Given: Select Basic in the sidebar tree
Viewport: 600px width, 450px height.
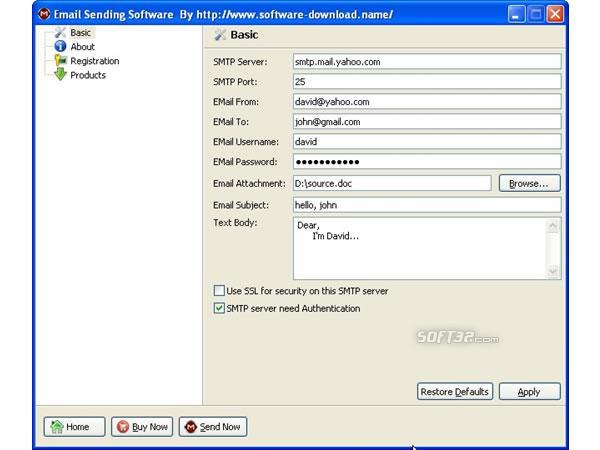Looking at the screenshot, I should pos(80,33).
